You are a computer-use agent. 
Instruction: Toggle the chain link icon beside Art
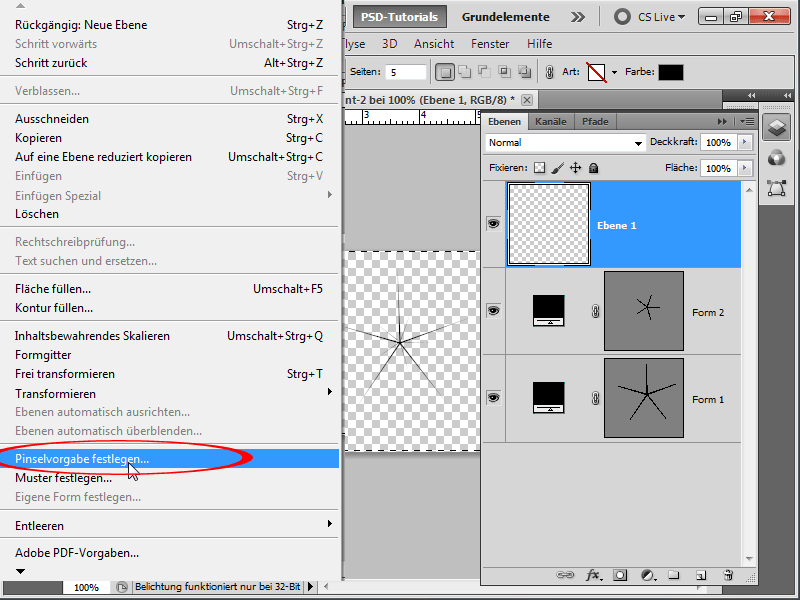549,72
